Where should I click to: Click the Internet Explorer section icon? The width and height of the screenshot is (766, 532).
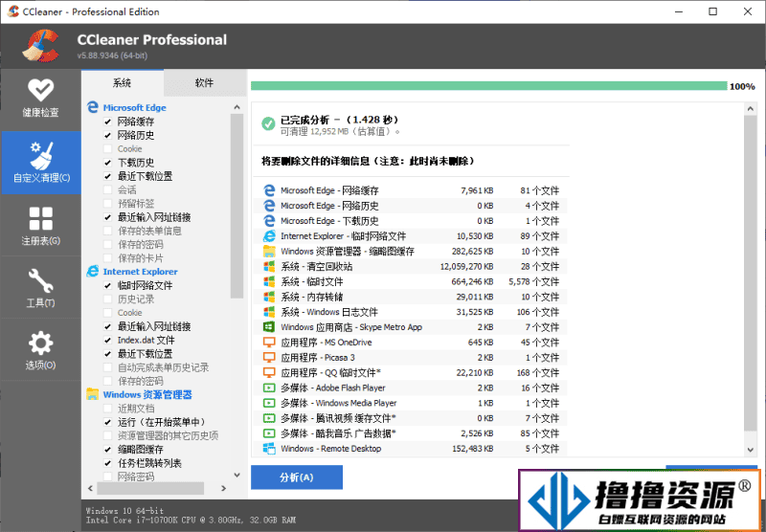(x=92, y=271)
